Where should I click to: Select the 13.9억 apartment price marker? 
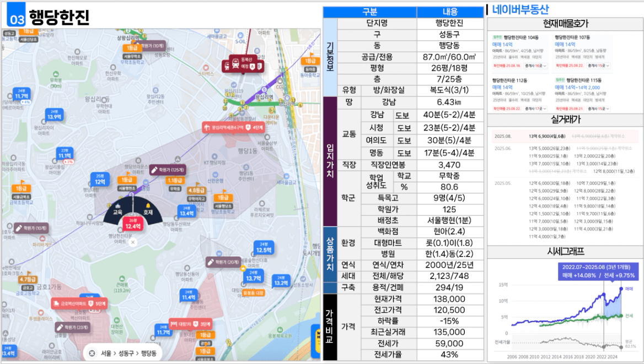click(54, 115)
